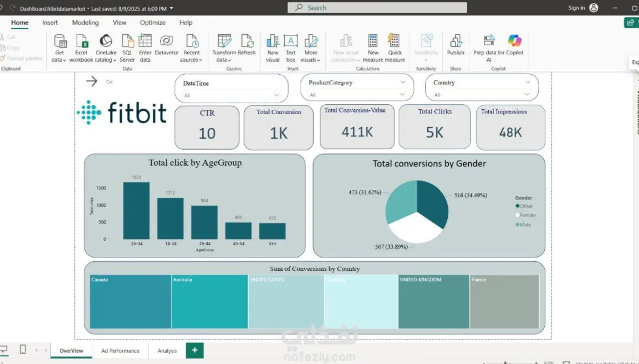Select the fitbit logo image
The height and width of the screenshot is (364, 639).
[122, 112]
